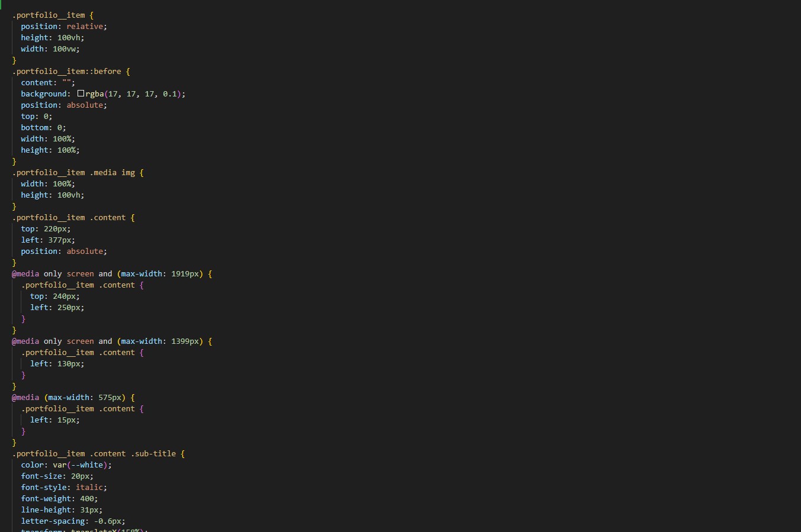801x532 pixels.
Task: Click the 100vw width value
Action: click(65, 49)
